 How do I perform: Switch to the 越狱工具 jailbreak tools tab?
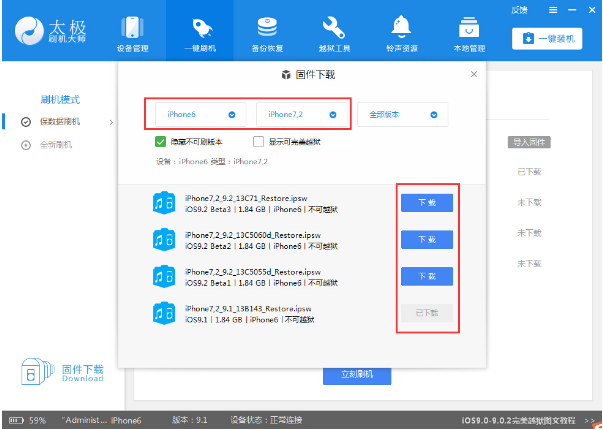[x=334, y=33]
